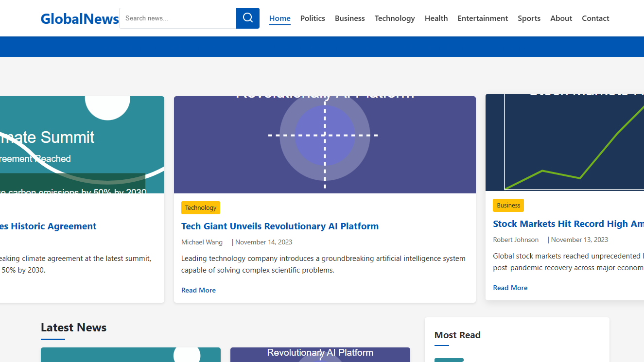This screenshot has height=362, width=644.
Task: Focus the Search news input field
Action: coord(178,18)
